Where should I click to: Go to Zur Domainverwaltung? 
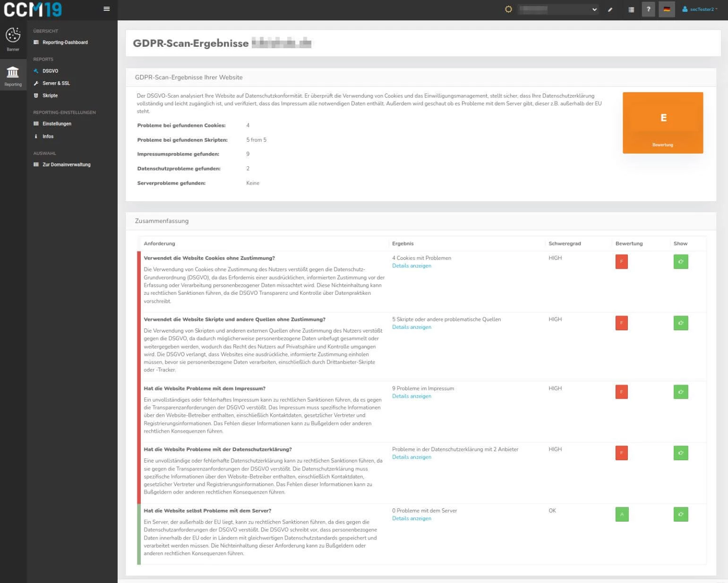pyautogui.click(x=66, y=164)
